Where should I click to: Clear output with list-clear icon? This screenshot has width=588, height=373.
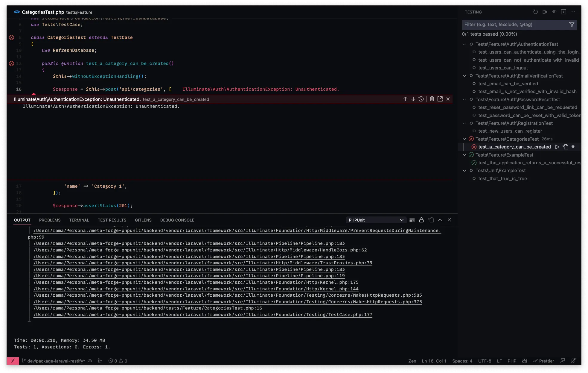pos(412,220)
